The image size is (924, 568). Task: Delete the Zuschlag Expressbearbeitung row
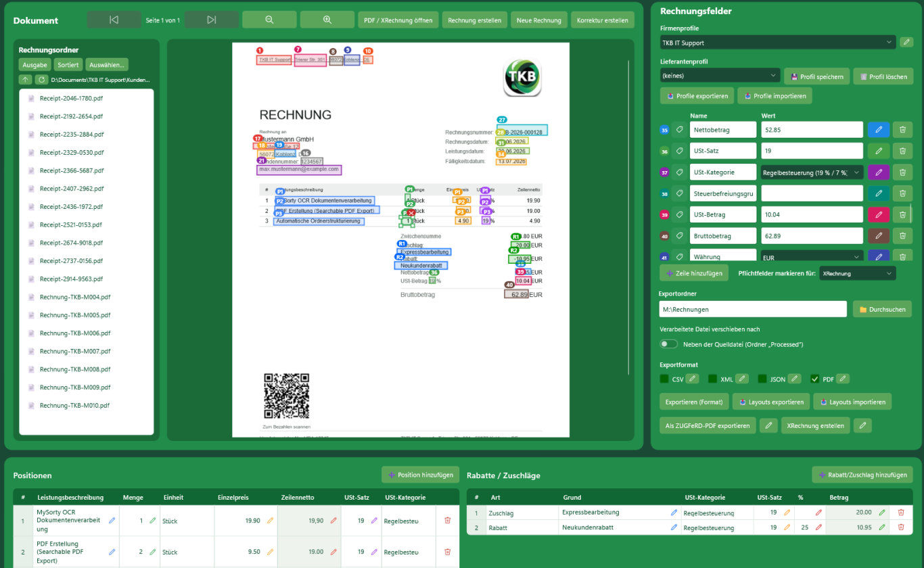tap(900, 513)
